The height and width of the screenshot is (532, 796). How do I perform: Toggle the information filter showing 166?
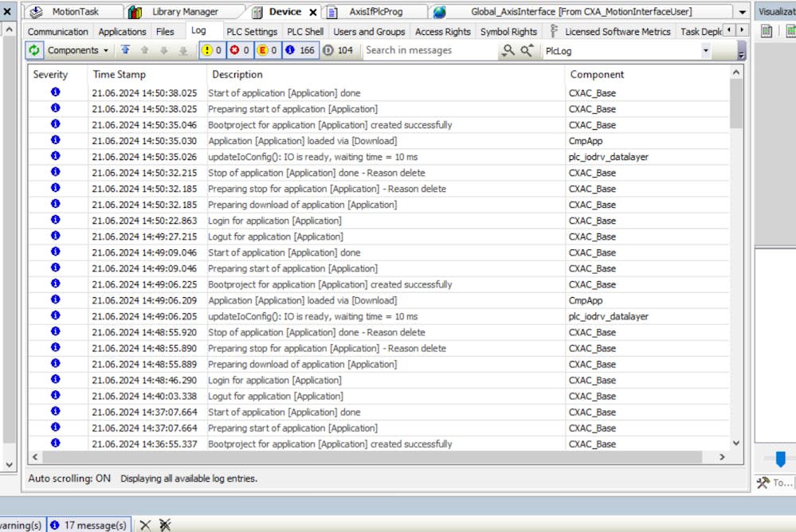300,50
